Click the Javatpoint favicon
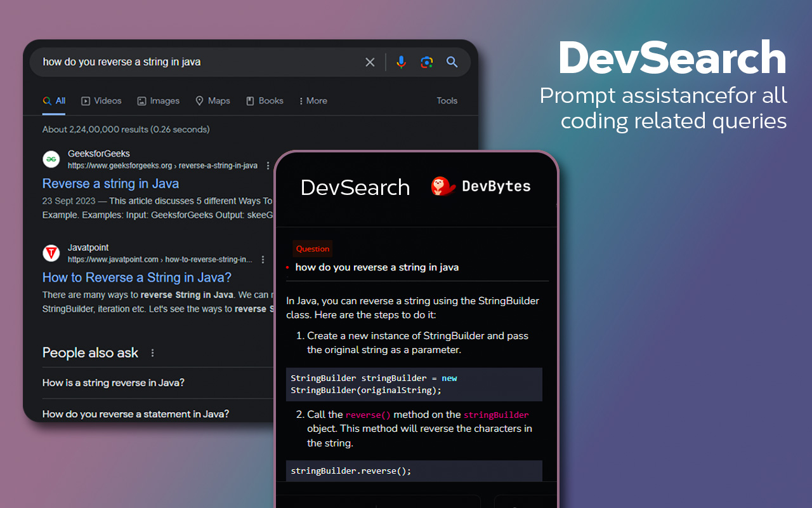Viewport: 812px width, 508px height. (51, 253)
